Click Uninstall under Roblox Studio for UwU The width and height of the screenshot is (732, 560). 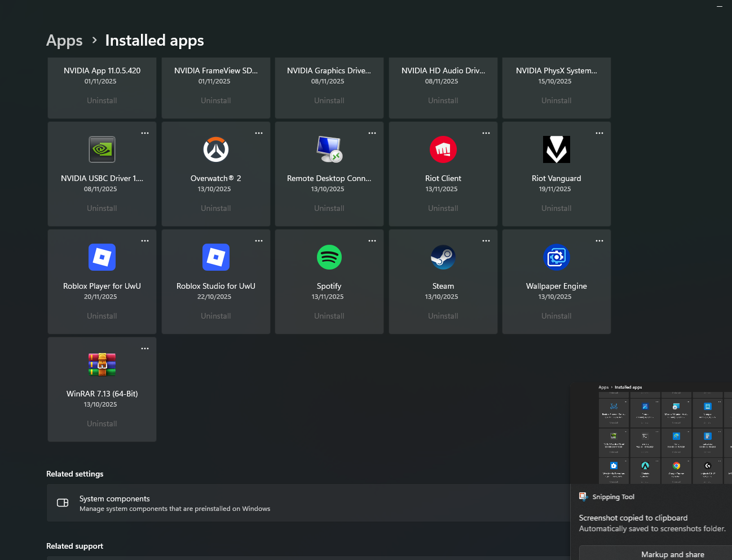pos(216,316)
